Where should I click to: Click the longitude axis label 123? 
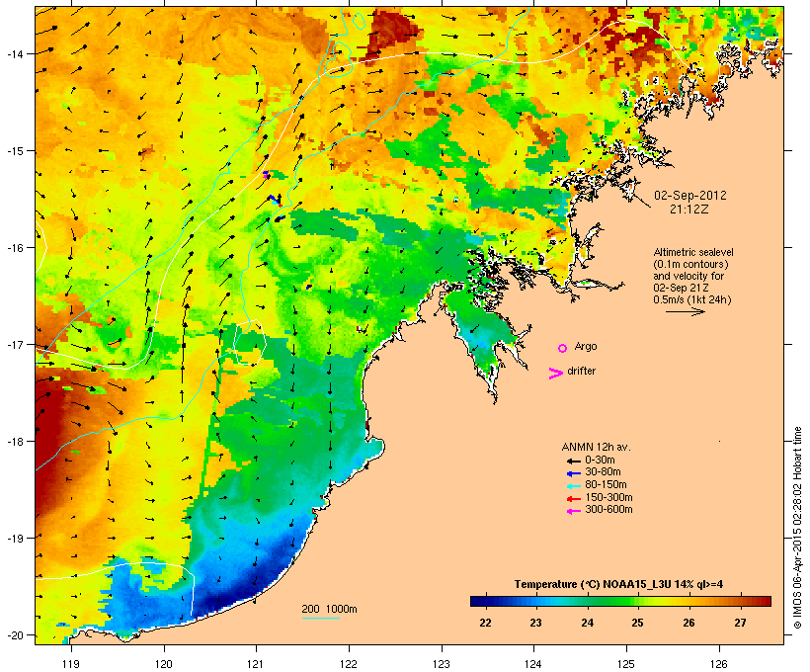pyautogui.click(x=442, y=664)
